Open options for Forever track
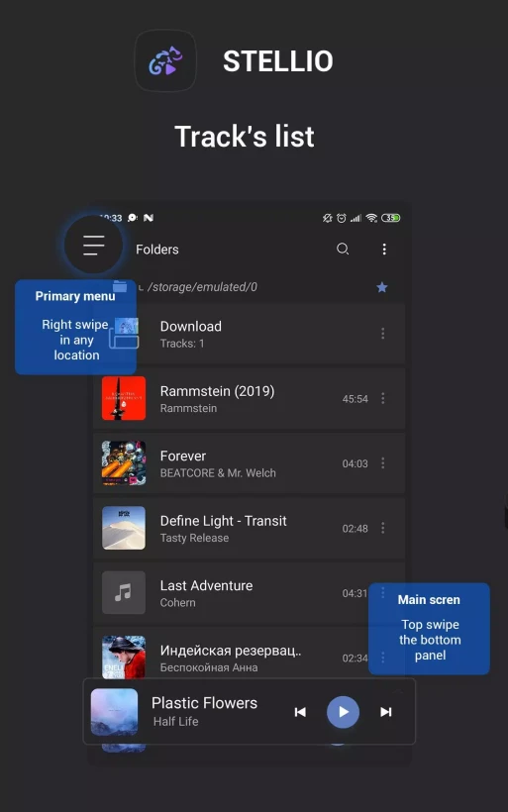This screenshot has width=508, height=812. pos(383,463)
